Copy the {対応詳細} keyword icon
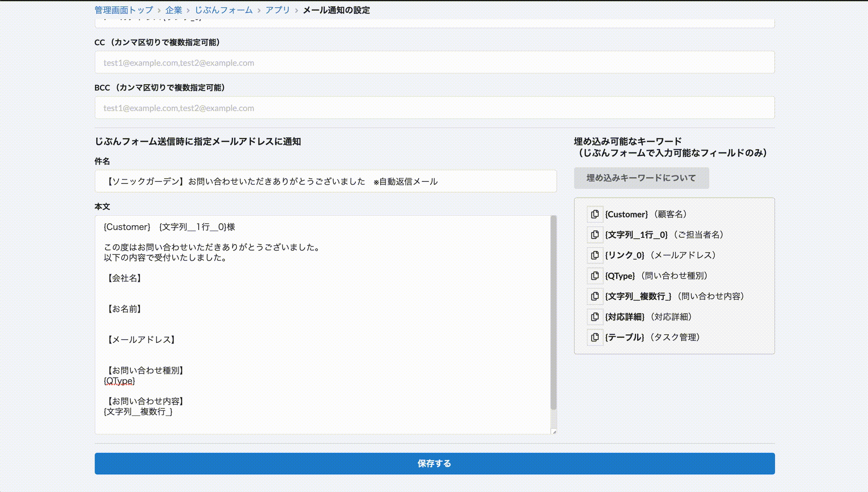 point(595,317)
